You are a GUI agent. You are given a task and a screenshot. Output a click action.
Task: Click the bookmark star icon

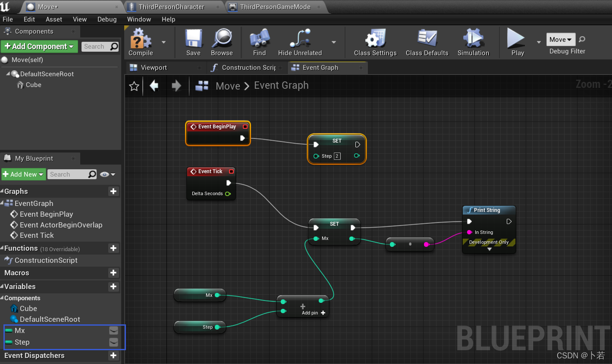[x=134, y=86]
